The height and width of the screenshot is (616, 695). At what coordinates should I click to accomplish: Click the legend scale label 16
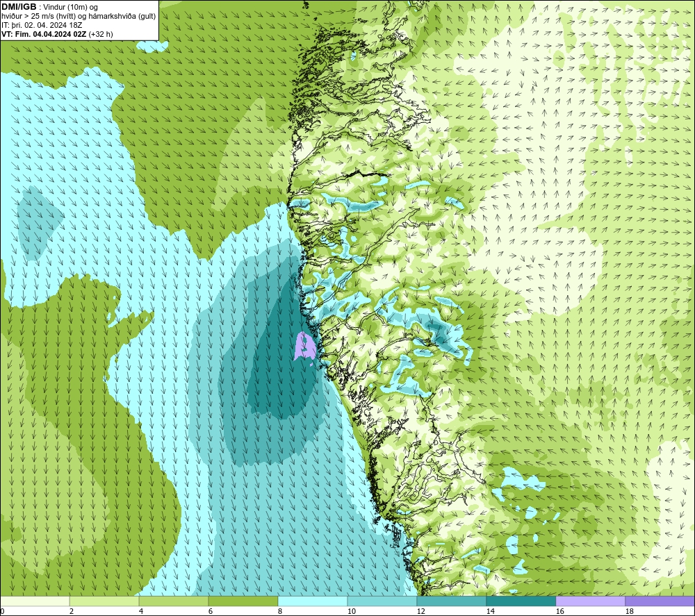coord(559,612)
